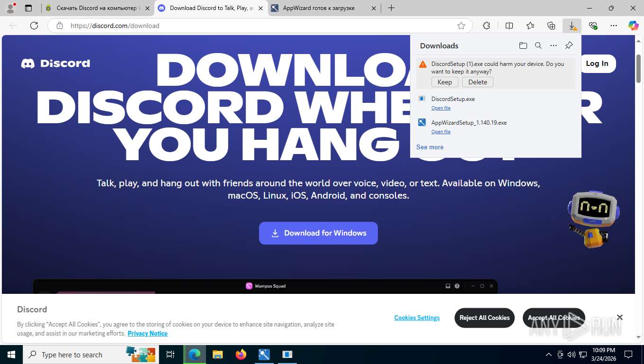Search downloads in Downloads panel
The image size is (644, 364).
(x=538, y=45)
